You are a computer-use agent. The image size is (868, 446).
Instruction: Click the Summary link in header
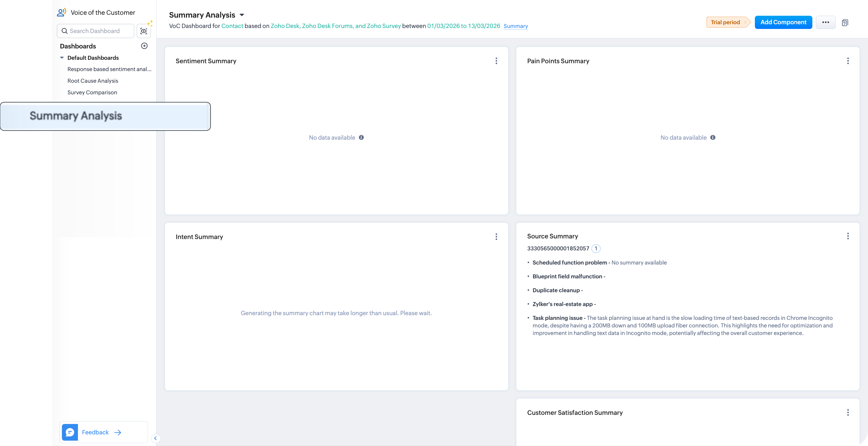[515, 26]
